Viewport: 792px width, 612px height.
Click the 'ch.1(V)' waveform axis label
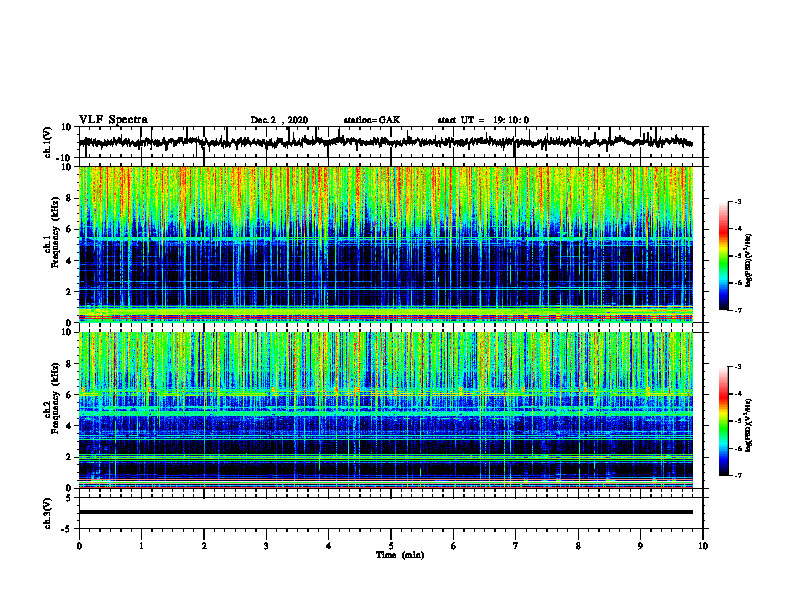pos(48,143)
